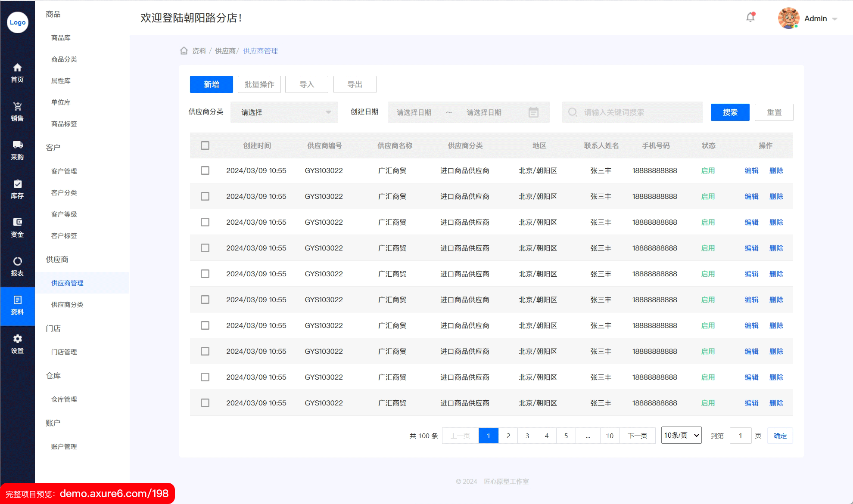The height and width of the screenshot is (504, 853).
Task: Open 账户管理 in the sidebar
Action: pyautogui.click(x=64, y=447)
